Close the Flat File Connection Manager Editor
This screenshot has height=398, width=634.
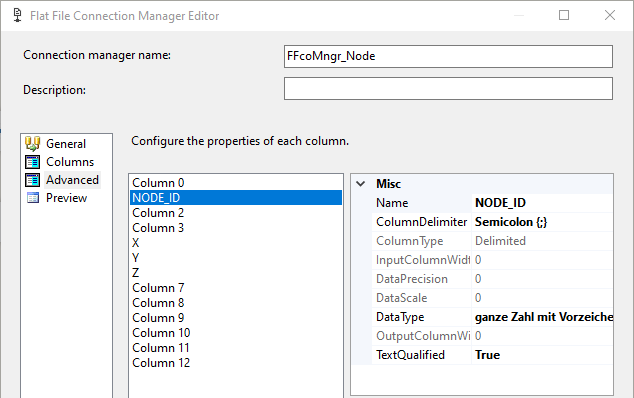click(x=610, y=15)
